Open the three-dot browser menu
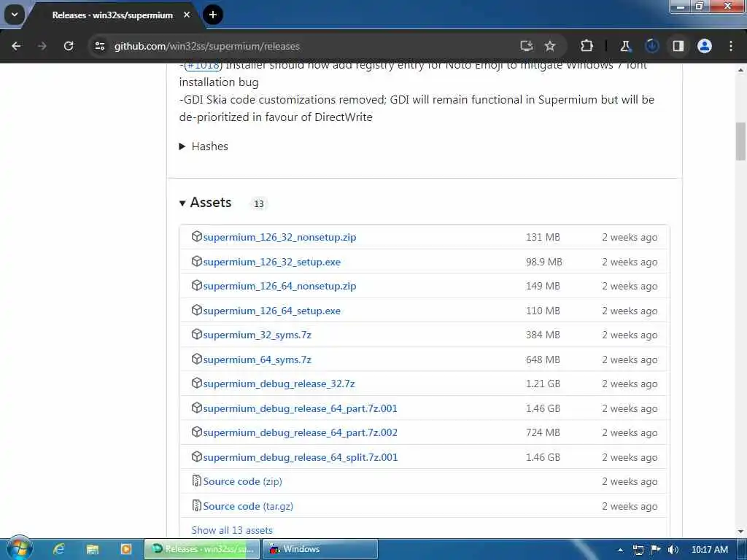This screenshot has width=747, height=560. coord(731,46)
